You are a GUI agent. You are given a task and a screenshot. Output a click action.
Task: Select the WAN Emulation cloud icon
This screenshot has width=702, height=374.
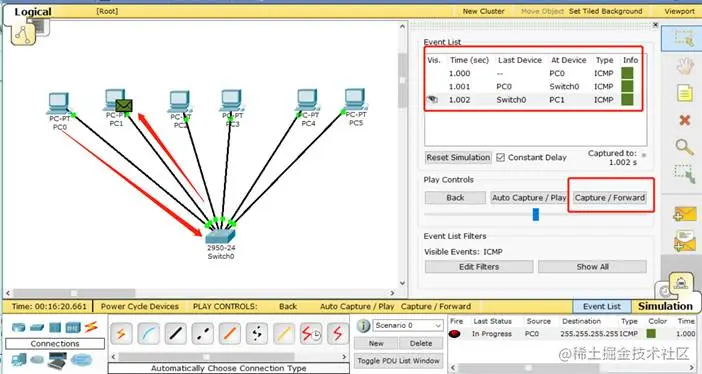coord(37,360)
